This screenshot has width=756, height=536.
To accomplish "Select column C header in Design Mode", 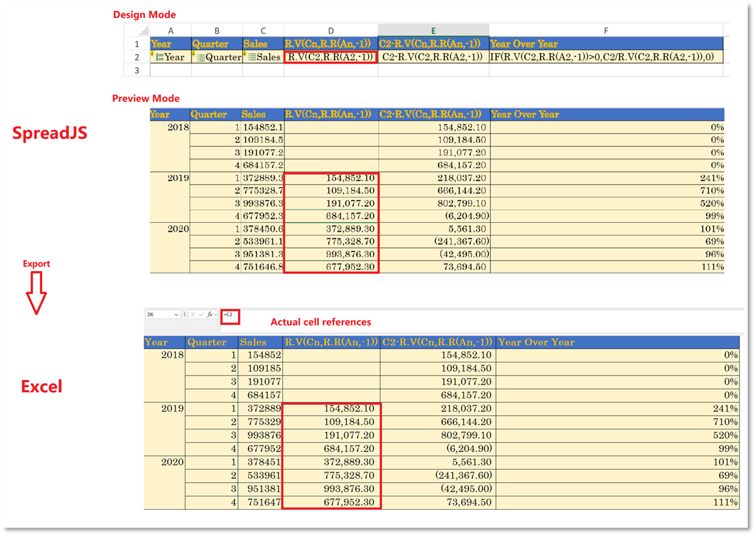I will [x=263, y=31].
